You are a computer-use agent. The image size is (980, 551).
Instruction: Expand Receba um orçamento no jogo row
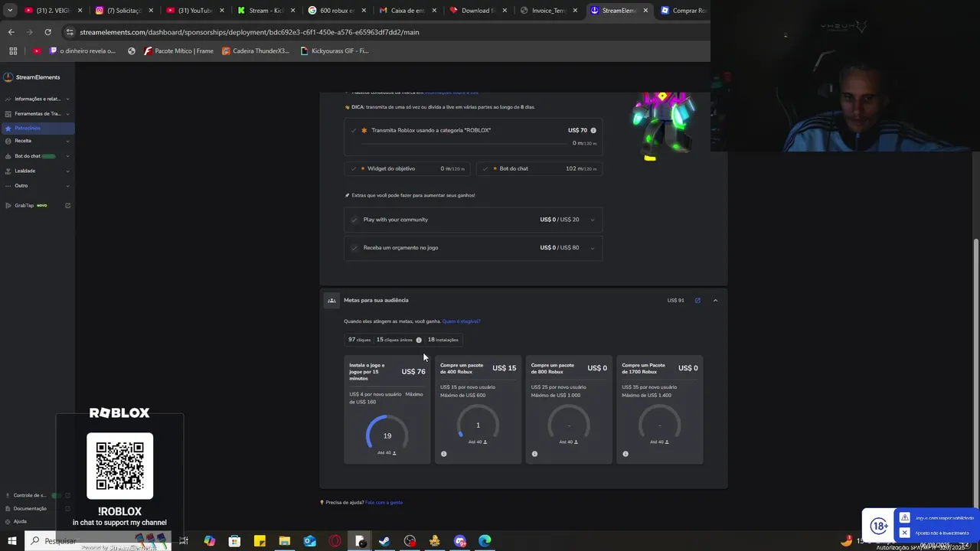pyautogui.click(x=592, y=248)
